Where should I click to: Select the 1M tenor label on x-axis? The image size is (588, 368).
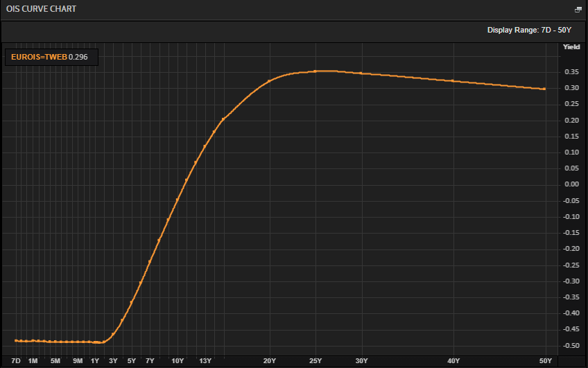(x=33, y=361)
